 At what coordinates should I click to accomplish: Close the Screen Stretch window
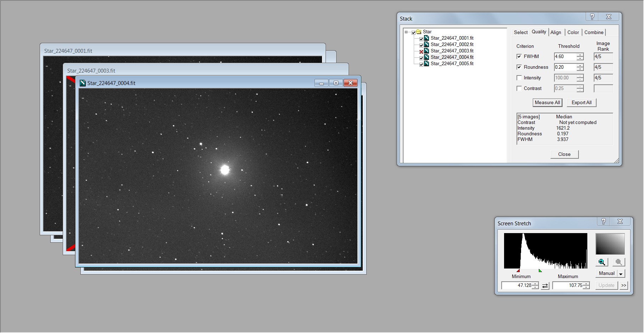point(620,221)
